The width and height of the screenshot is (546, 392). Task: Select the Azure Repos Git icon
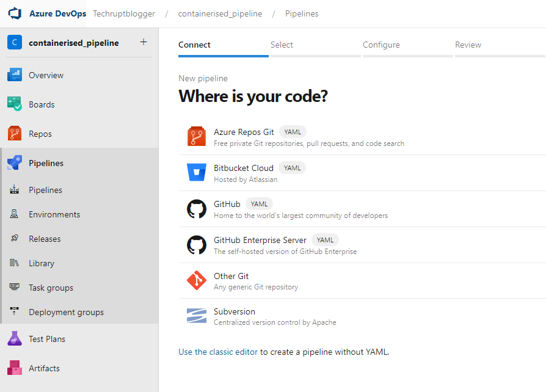(x=197, y=137)
